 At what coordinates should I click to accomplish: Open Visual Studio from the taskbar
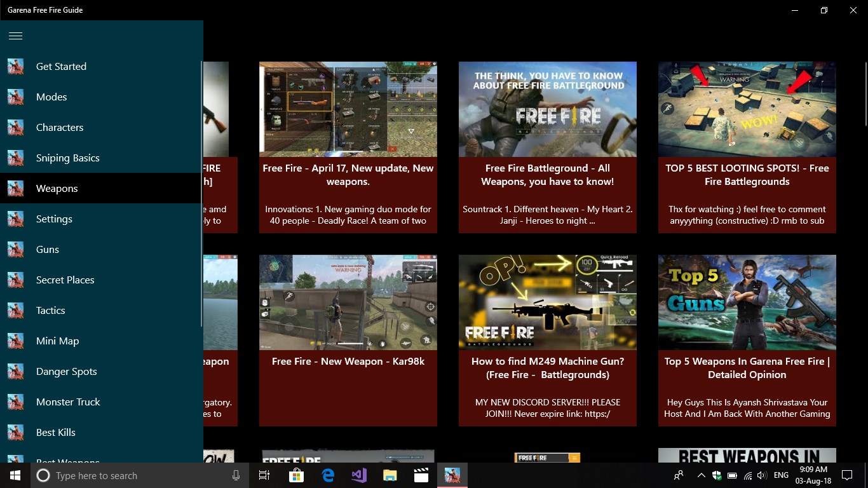tap(359, 475)
